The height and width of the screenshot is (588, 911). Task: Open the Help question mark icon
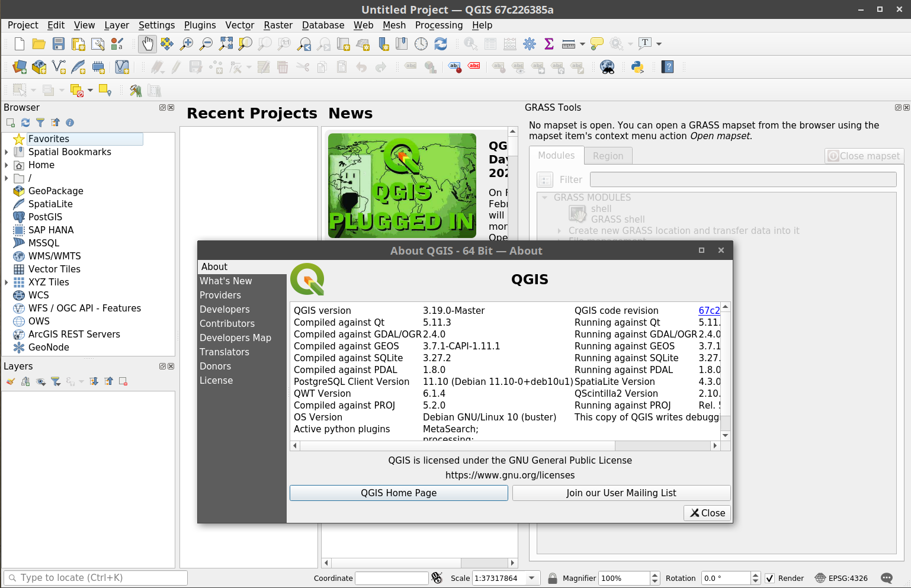pos(668,67)
